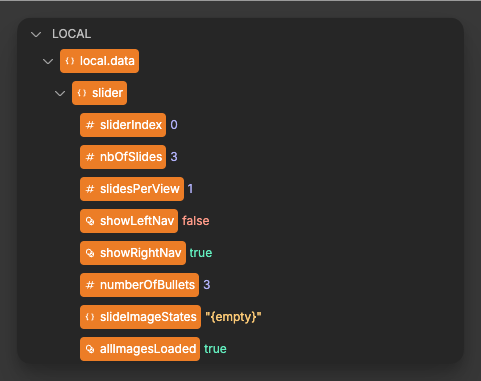
Task: Click the numberOfBullets value 3
Action: point(207,285)
